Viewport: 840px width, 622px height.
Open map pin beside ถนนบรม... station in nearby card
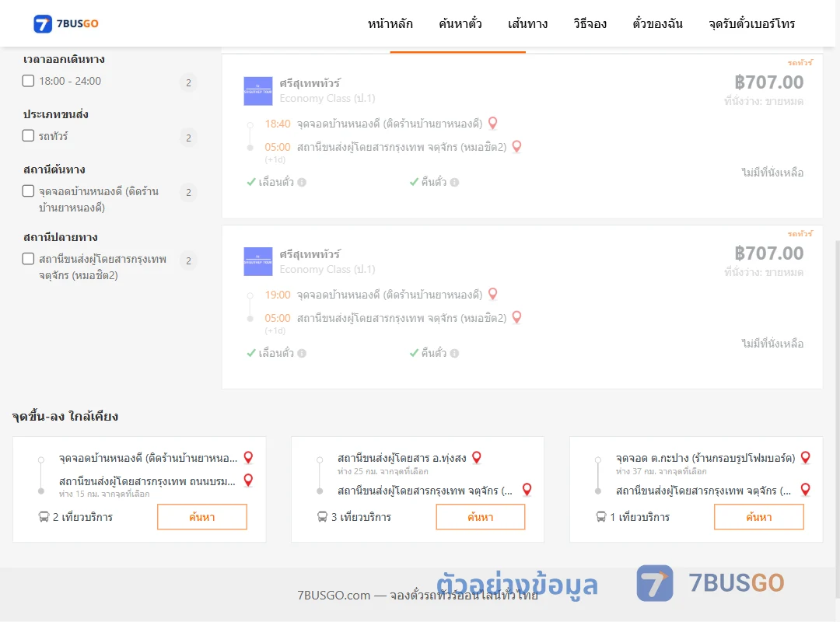(x=248, y=480)
